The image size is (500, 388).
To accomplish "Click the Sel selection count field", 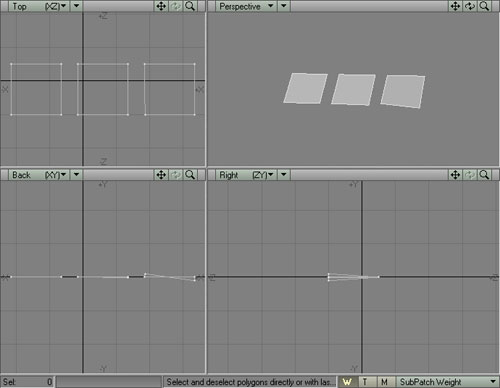I will point(28,382).
